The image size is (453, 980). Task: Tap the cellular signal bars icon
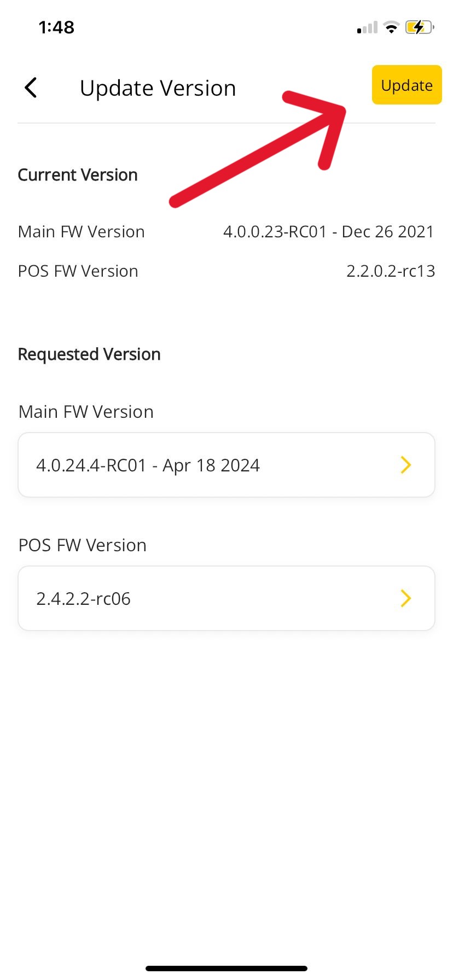tap(367, 27)
